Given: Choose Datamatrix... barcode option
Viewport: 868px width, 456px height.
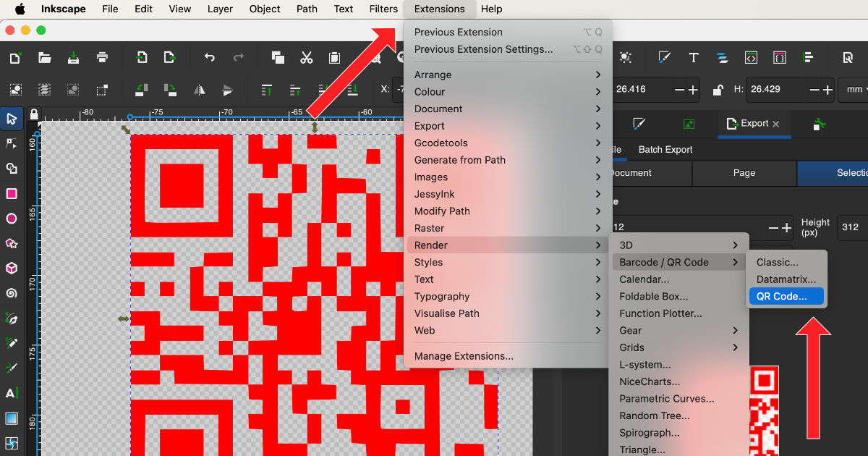Looking at the screenshot, I should pos(787,279).
